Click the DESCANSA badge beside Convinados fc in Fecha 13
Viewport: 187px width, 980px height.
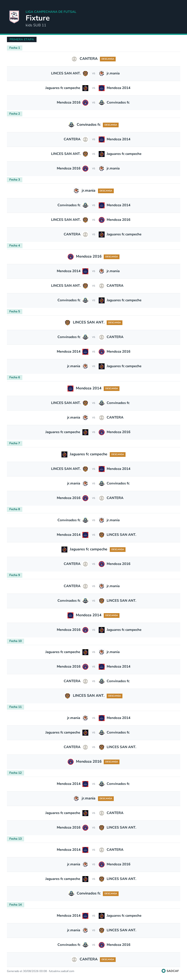tap(111, 893)
